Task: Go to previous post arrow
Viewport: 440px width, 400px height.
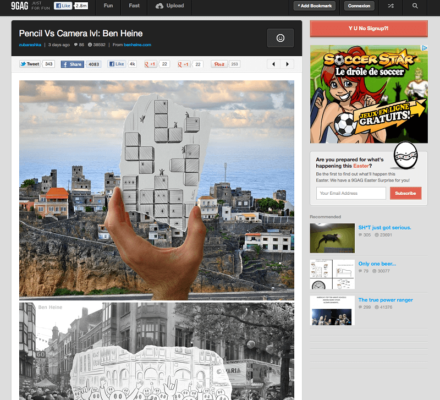Action: [274, 64]
